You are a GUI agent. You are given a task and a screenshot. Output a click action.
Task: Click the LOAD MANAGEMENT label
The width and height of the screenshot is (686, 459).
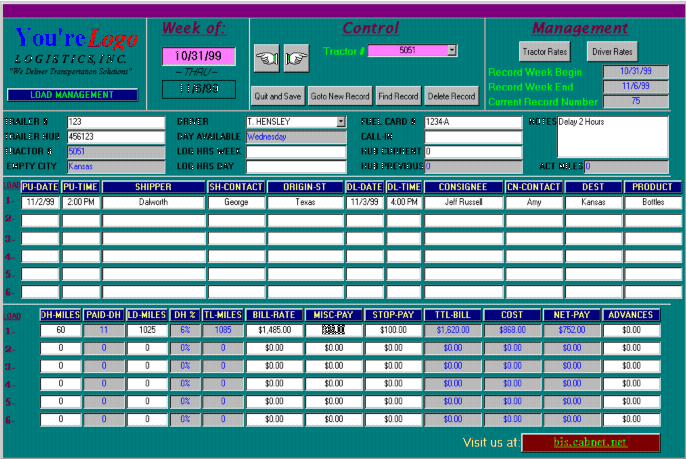click(71, 95)
